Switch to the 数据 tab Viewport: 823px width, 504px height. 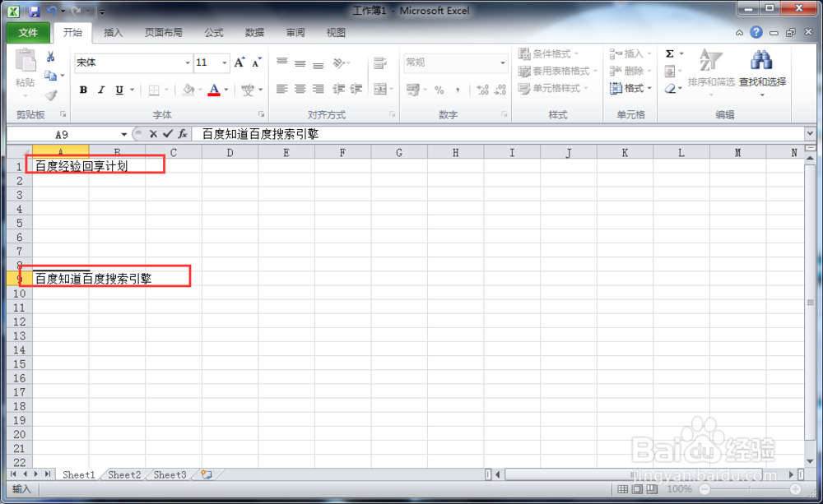click(254, 33)
